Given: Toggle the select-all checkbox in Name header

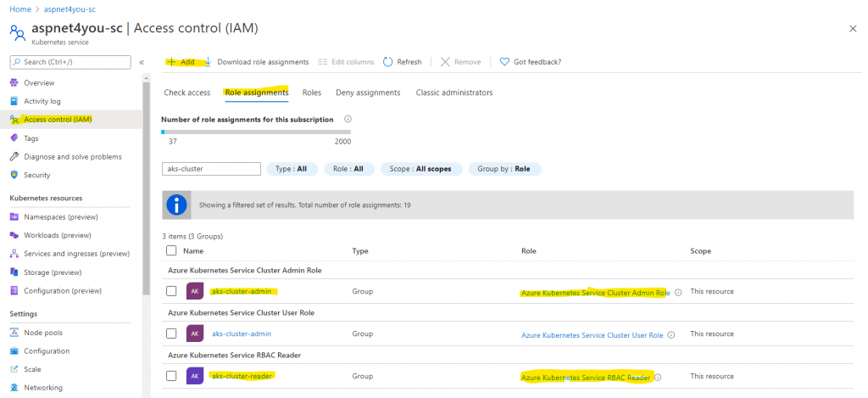Looking at the screenshot, I should (171, 250).
